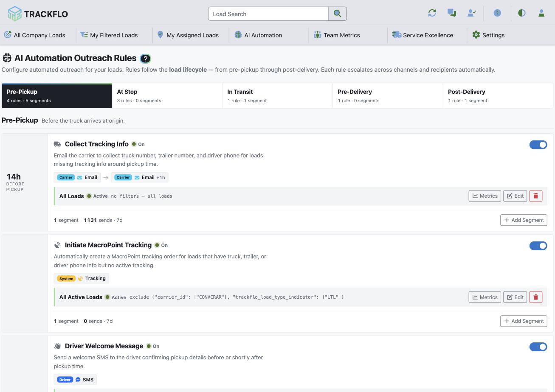This screenshot has width=555, height=392.
Task: View Metrics for All Loads segment
Action: (x=485, y=196)
